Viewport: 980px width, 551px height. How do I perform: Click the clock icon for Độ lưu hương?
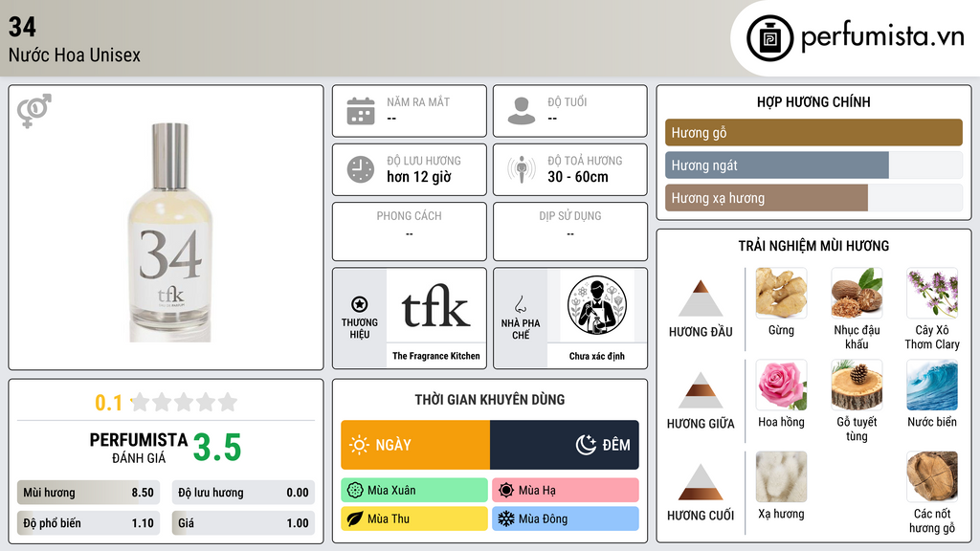coord(361,169)
